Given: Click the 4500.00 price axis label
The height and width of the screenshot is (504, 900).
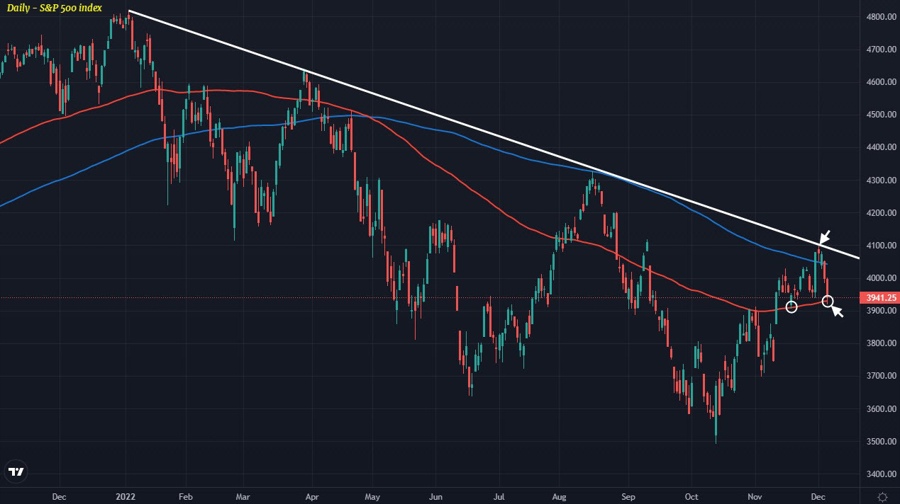Looking at the screenshot, I should point(881,115).
